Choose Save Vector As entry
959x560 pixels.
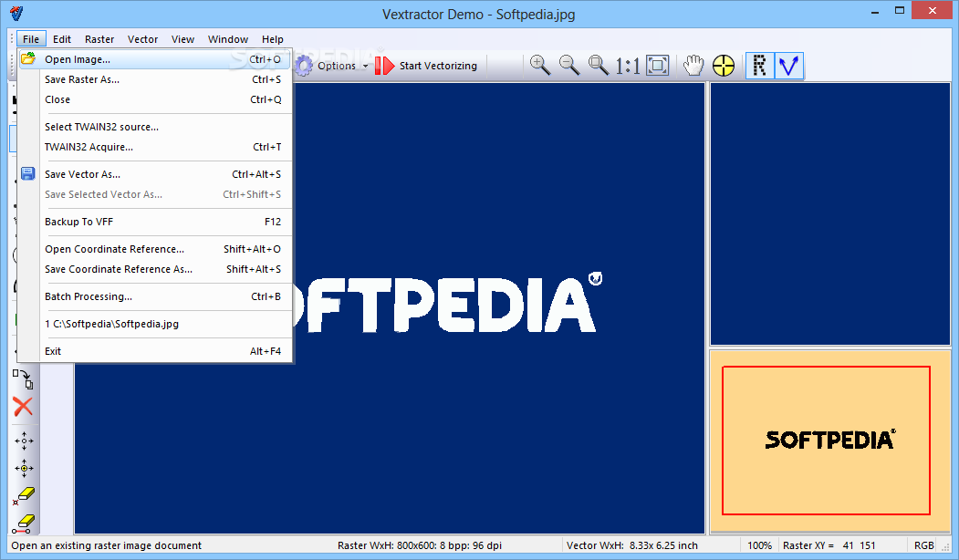[x=155, y=174]
